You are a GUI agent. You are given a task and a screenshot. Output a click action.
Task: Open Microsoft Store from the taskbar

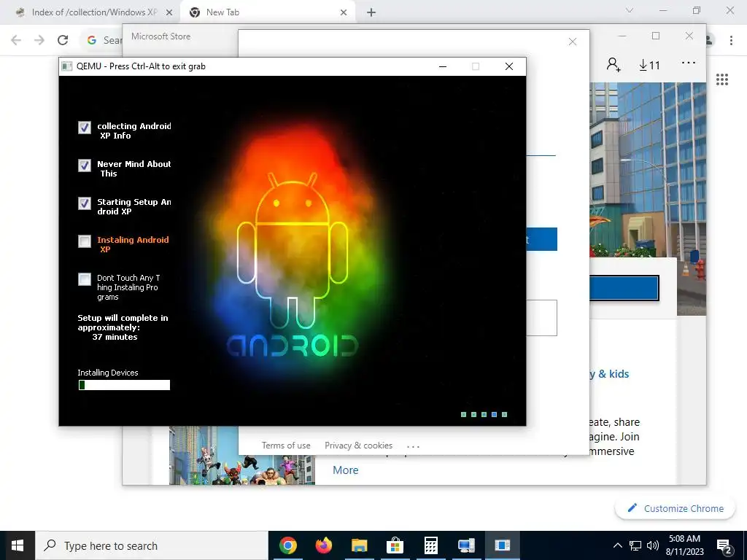(x=395, y=545)
